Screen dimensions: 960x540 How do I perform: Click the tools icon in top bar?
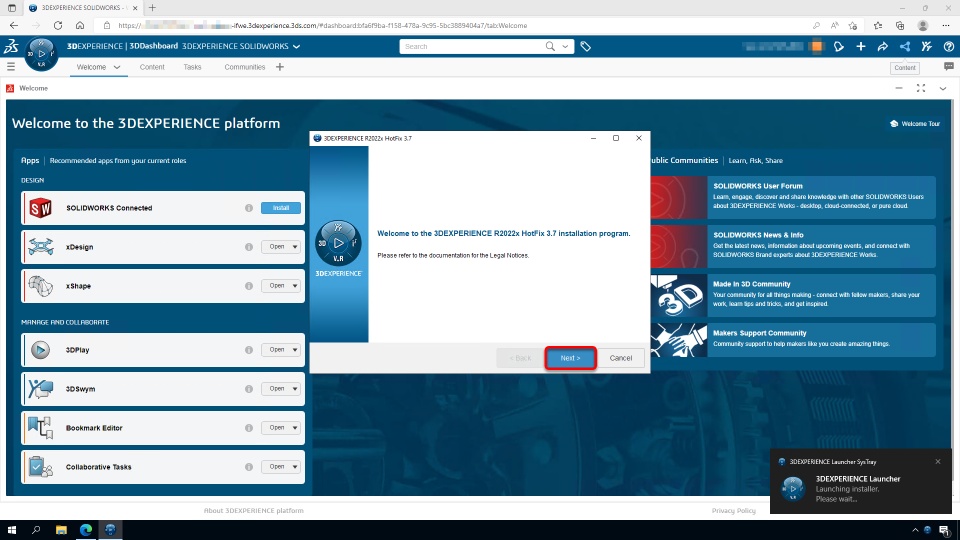(927, 47)
